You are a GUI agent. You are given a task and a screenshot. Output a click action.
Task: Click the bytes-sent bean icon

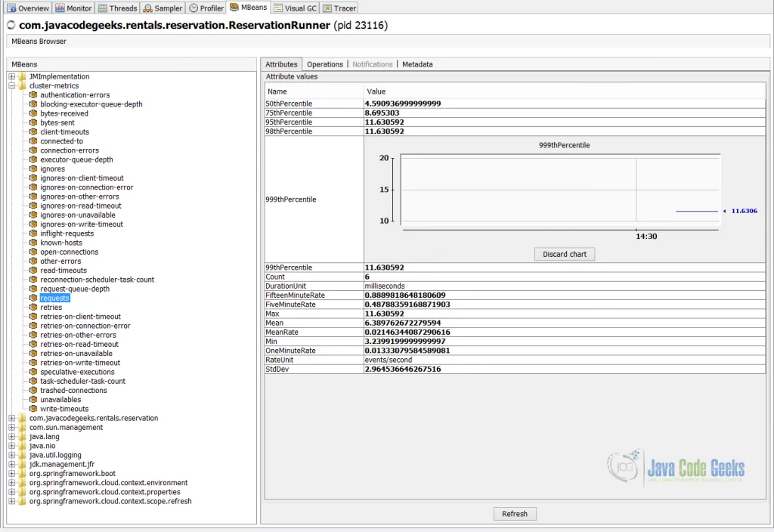click(x=33, y=122)
